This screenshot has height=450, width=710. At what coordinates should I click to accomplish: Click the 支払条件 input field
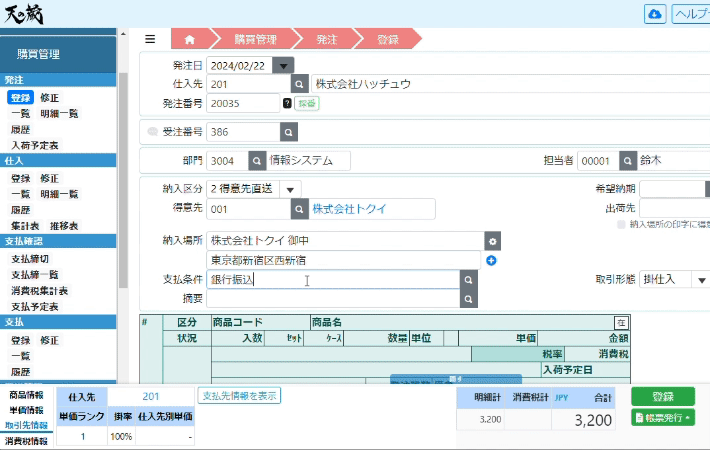coord(333,280)
